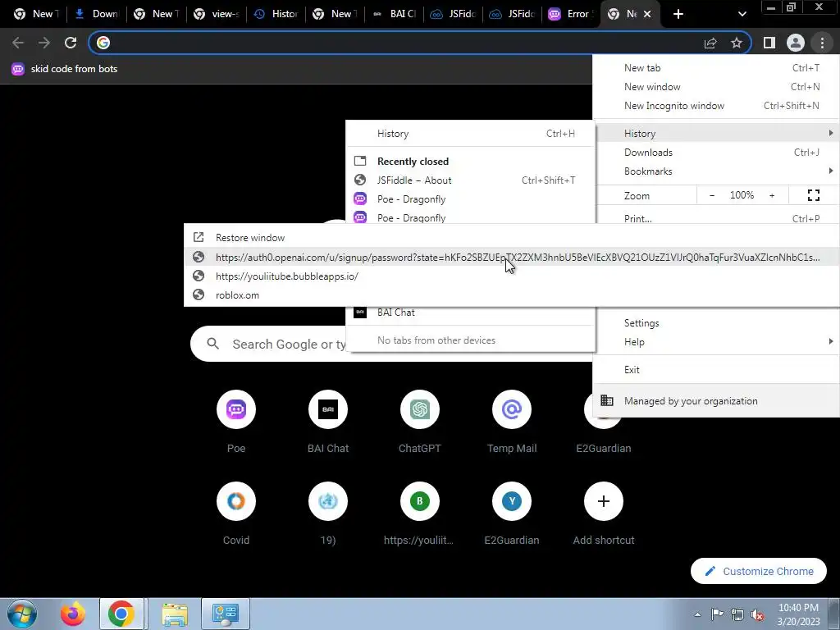Expand the History submenu arrow
The width and height of the screenshot is (840, 630).
pyautogui.click(x=830, y=133)
